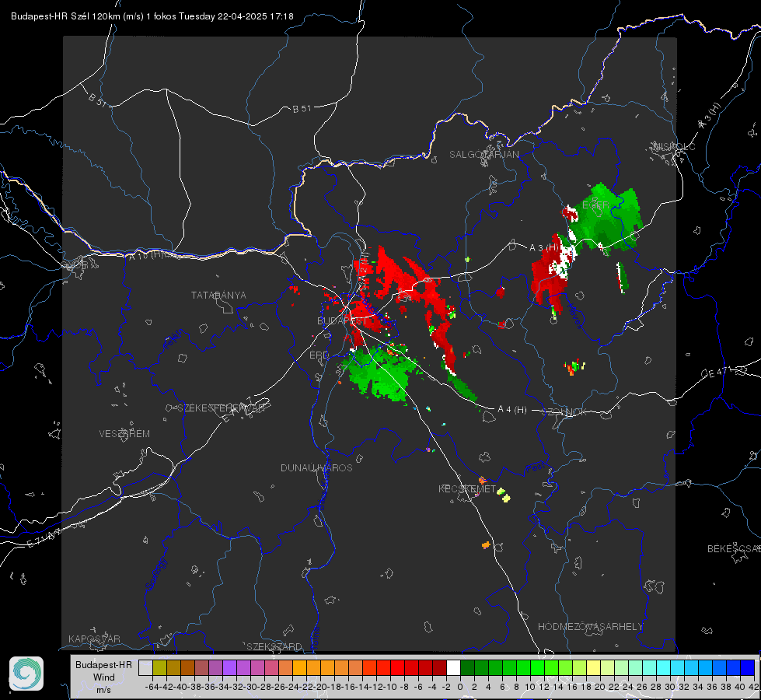Viewport: 761px width, 700px height.
Task: Click the SZOLNOK city label
Action: 565,411
